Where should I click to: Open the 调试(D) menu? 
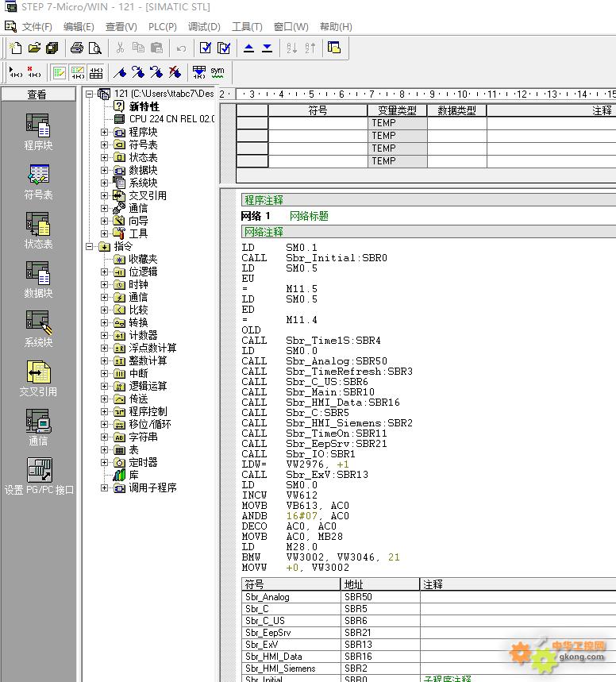pyautogui.click(x=204, y=27)
